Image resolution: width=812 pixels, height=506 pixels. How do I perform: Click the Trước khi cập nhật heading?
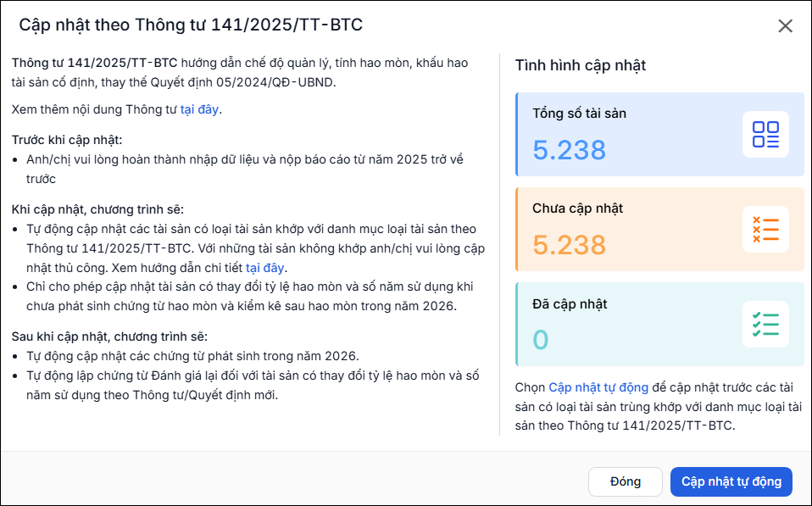click(x=67, y=141)
